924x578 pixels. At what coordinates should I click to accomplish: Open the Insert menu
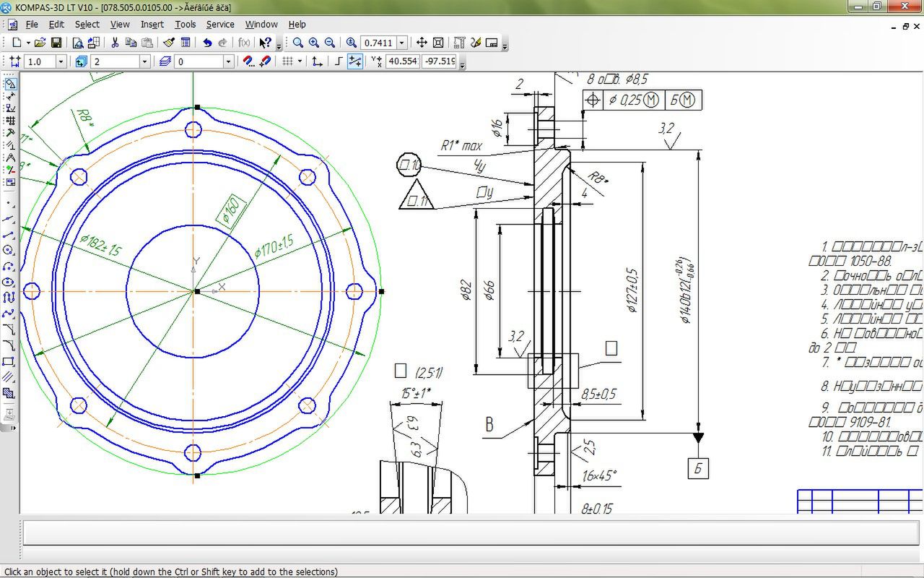coord(152,24)
